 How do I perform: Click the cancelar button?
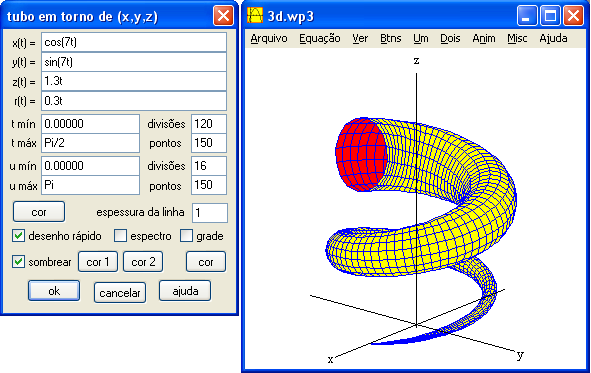pyautogui.click(x=120, y=292)
